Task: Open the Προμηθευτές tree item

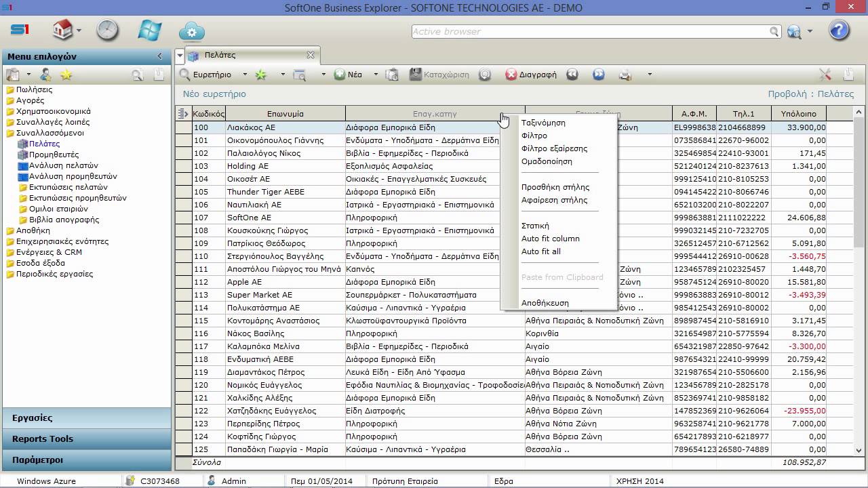Action: click(x=54, y=155)
